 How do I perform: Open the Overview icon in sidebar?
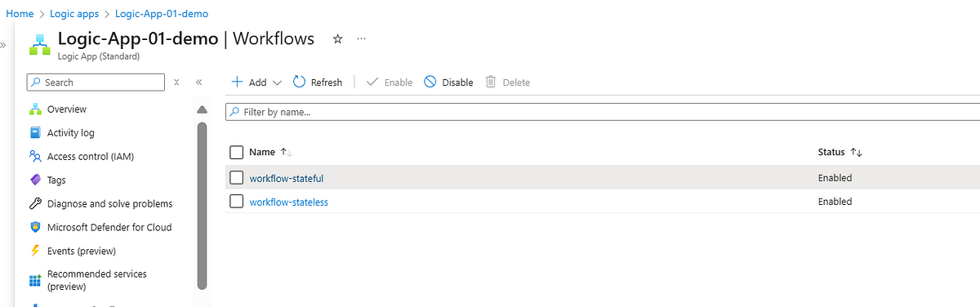point(35,109)
